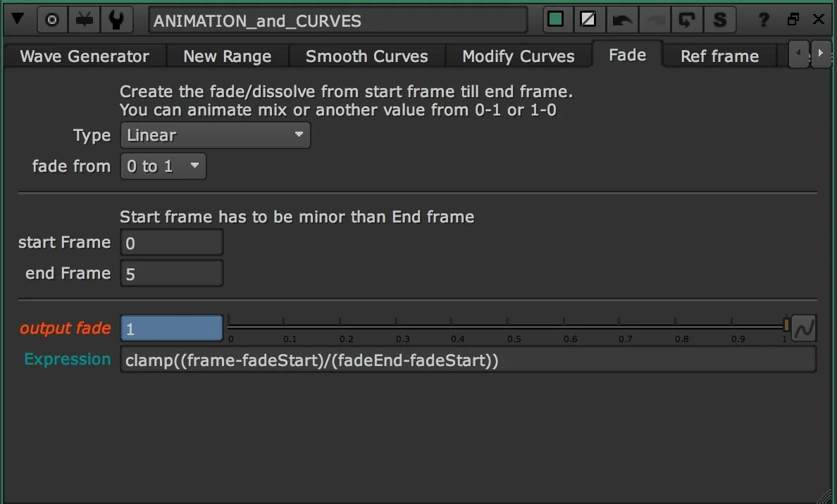Open the Type Linear dropdown
The width and height of the screenshot is (837, 504).
(x=215, y=135)
